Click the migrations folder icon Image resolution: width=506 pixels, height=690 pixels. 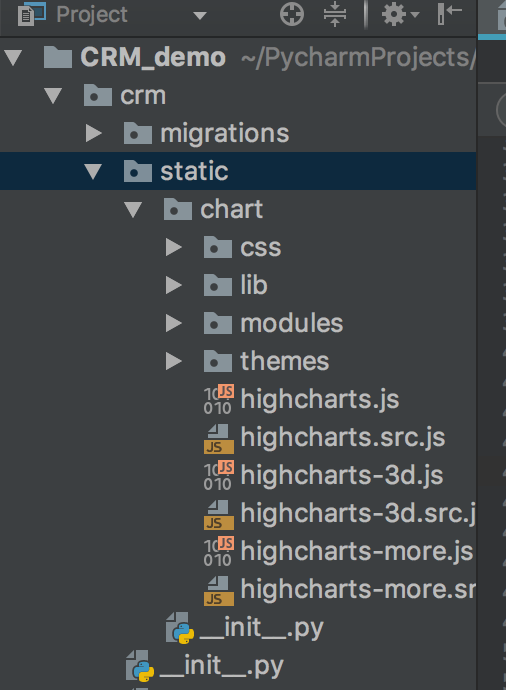click(138, 133)
